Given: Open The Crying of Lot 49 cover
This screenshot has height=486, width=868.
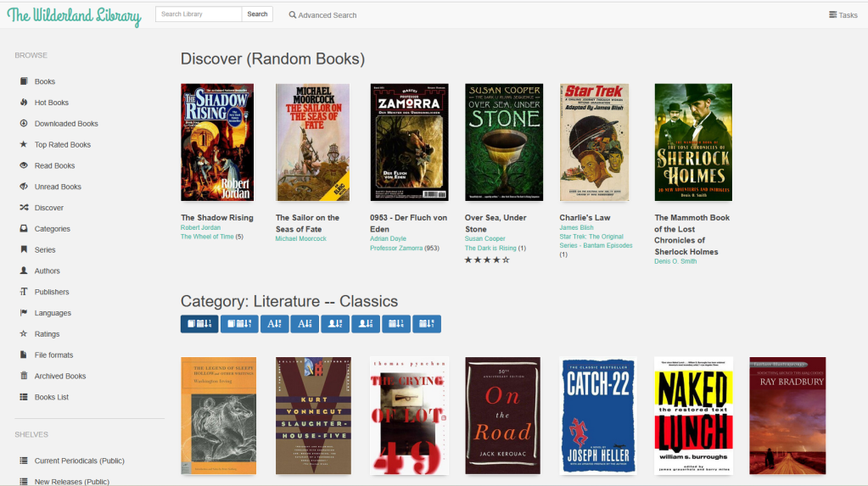Looking at the screenshot, I should pos(409,416).
